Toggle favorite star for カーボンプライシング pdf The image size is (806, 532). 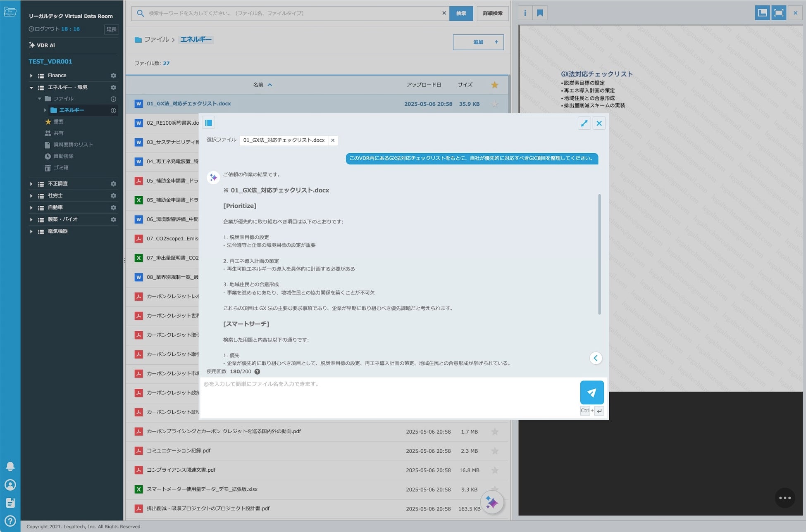tap(494, 432)
